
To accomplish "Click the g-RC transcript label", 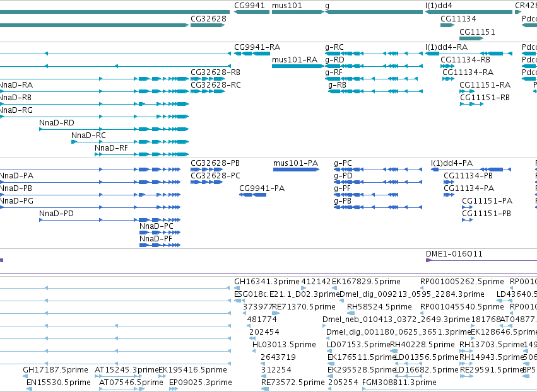I will [334, 47].
